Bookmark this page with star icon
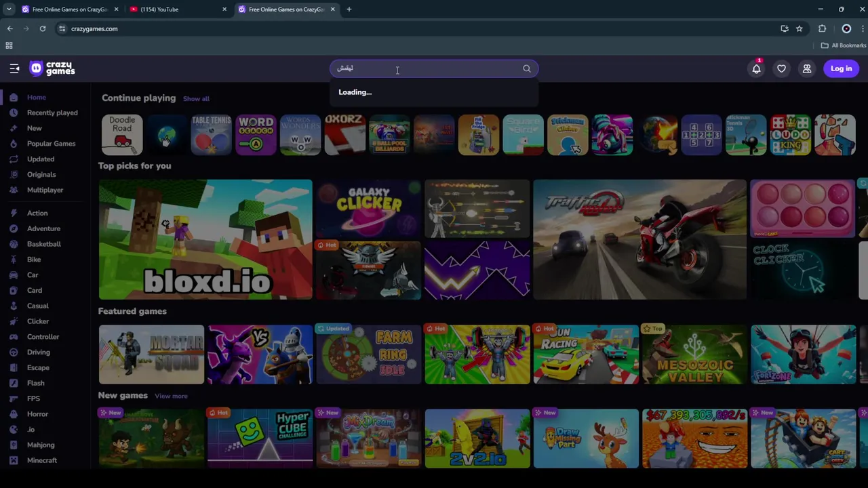Screen dimensions: 868x488 coord(799,28)
